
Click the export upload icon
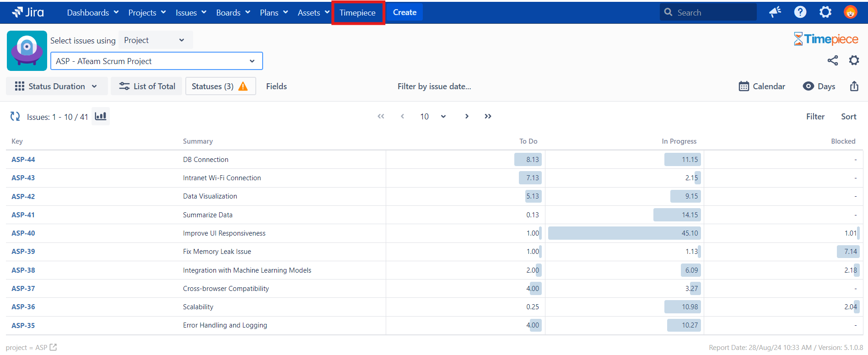click(x=854, y=86)
